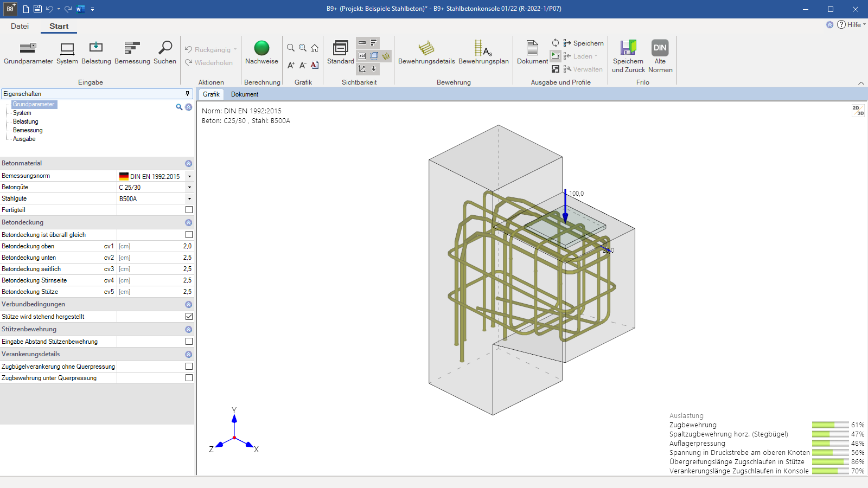Image resolution: width=868 pixels, height=488 pixels.
Task: Toggle transparent 3D body visibility icon
Action: [x=374, y=56]
